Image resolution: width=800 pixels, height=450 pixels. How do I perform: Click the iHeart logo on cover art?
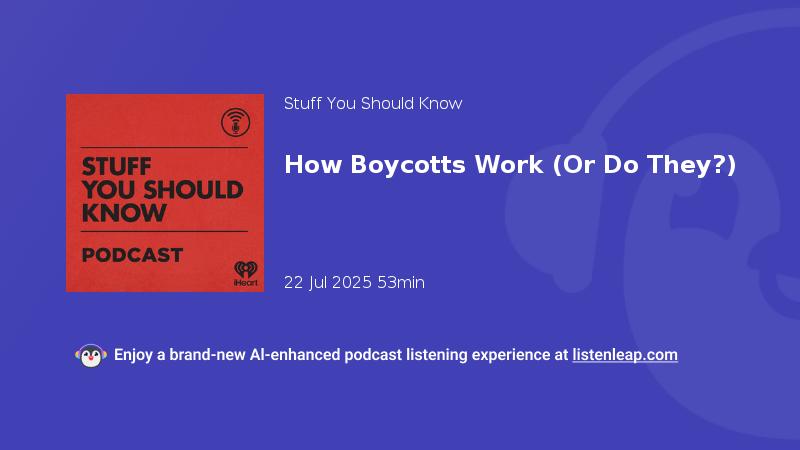pyautogui.click(x=245, y=273)
